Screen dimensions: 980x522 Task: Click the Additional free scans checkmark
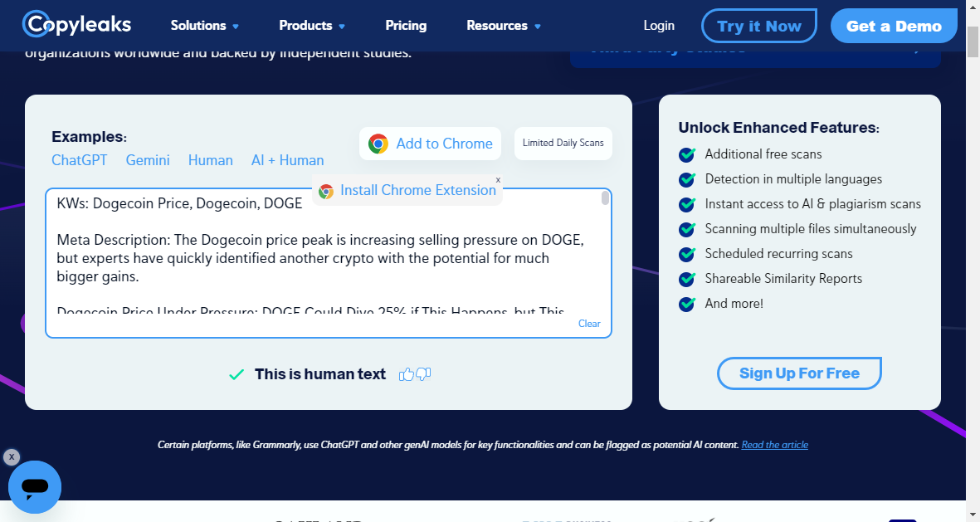[688, 154]
